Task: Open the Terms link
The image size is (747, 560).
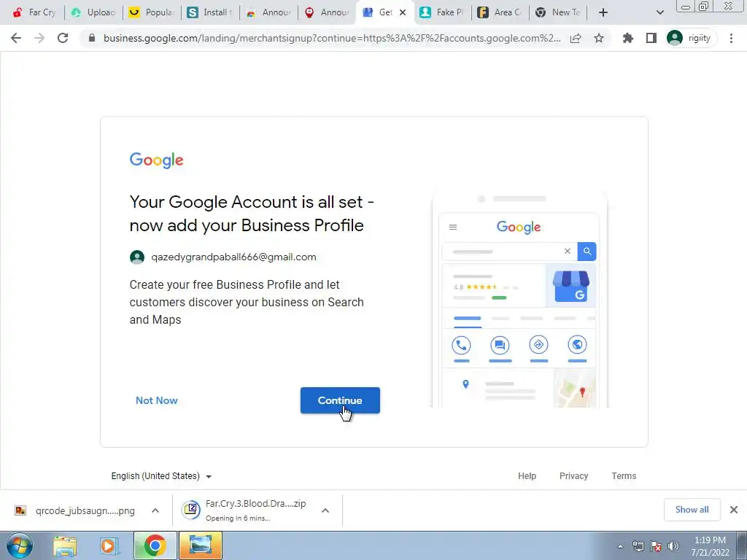Action: point(624,475)
